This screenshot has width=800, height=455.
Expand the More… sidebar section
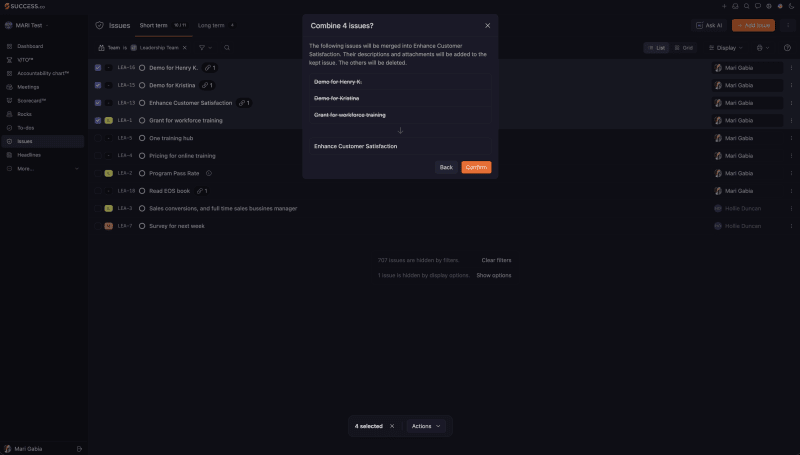(x=43, y=169)
